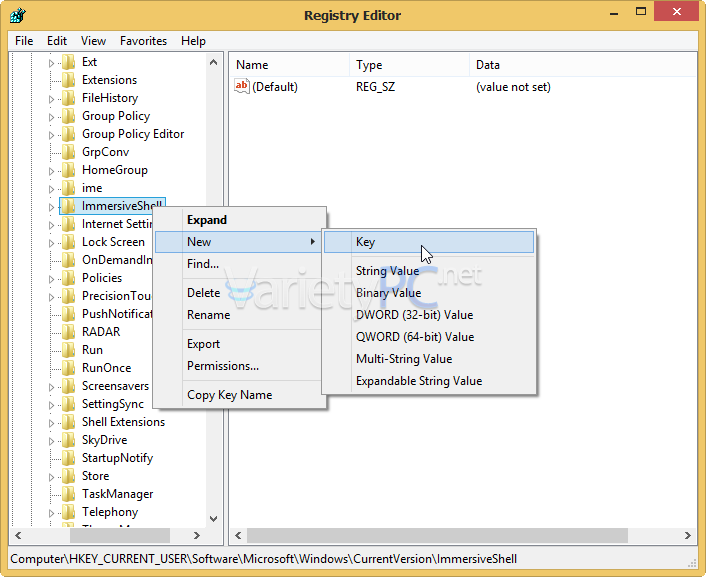Click the Store folder icon
Viewport: 706px width, 577px height.
tap(68, 476)
